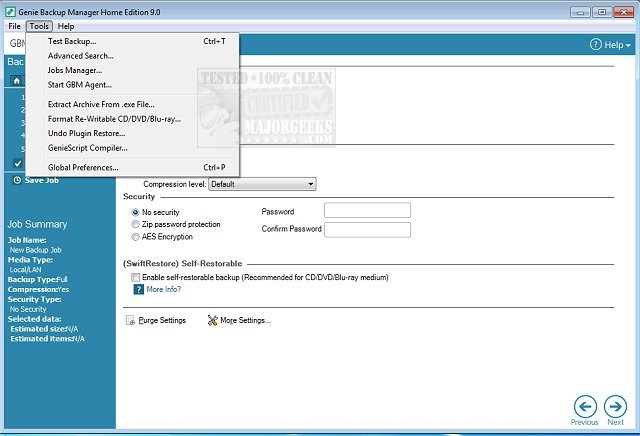Click the More Settings tools icon

pos(212,320)
